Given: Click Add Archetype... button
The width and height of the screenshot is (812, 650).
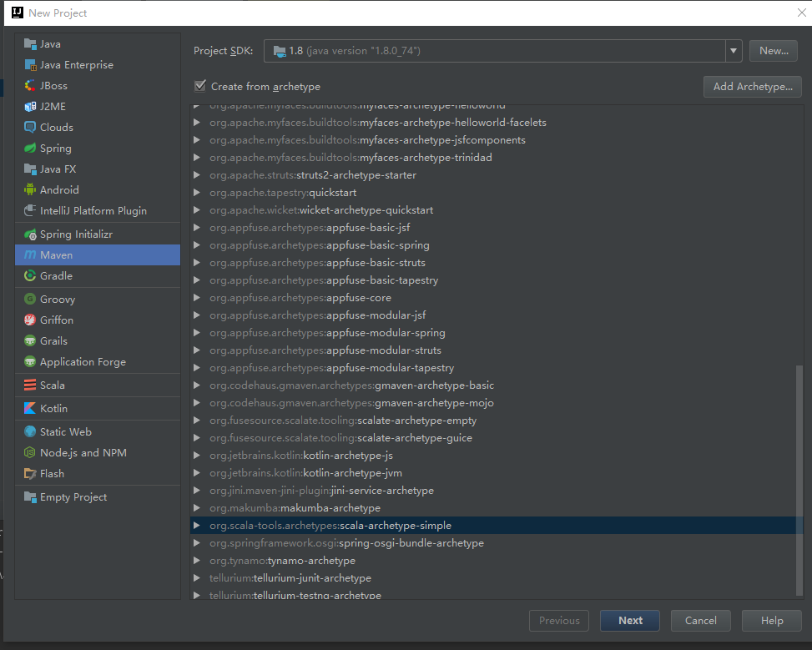Looking at the screenshot, I should pos(753,87).
